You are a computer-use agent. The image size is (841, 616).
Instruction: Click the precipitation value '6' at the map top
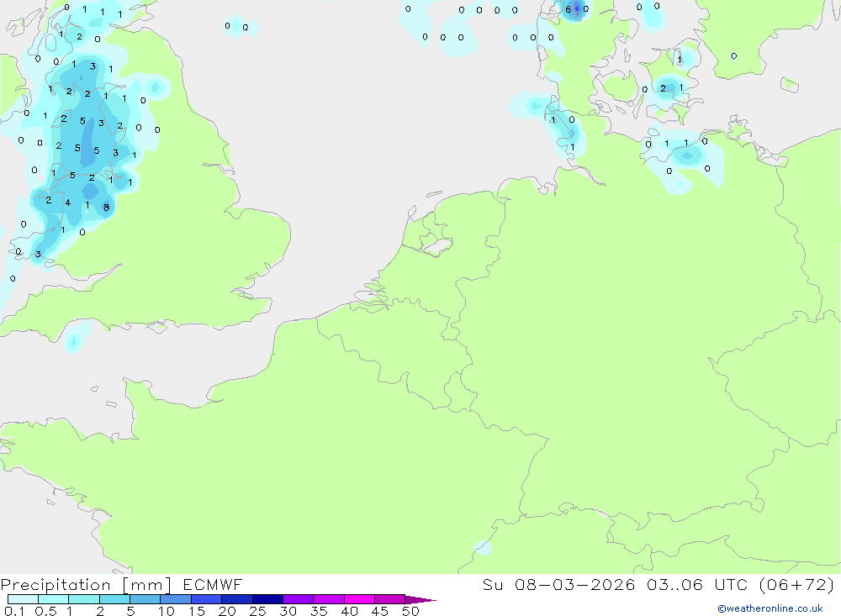tap(568, 9)
